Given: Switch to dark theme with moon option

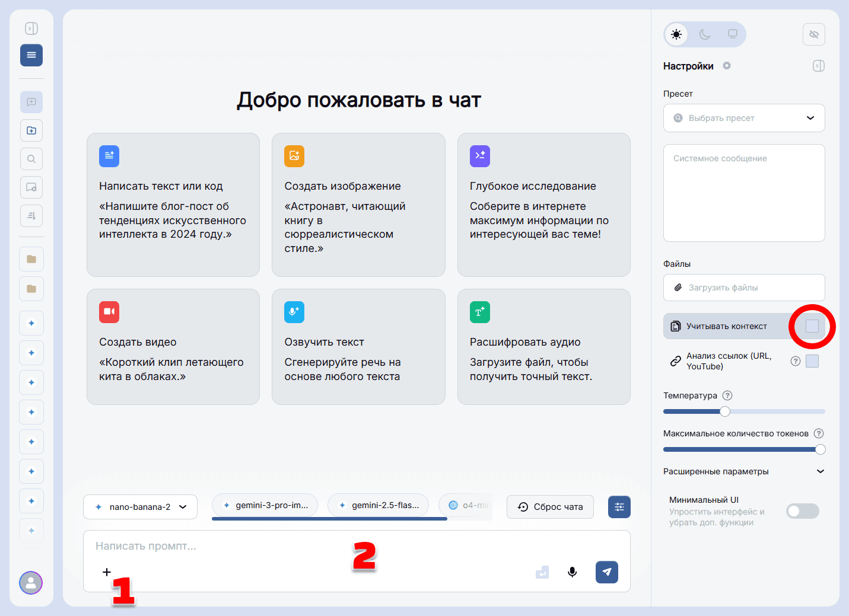Looking at the screenshot, I should tap(704, 34).
